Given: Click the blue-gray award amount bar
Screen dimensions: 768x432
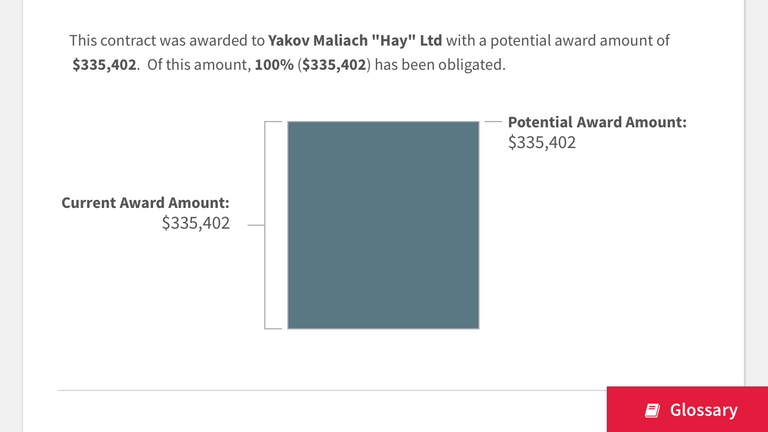Looking at the screenshot, I should (x=383, y=225).
